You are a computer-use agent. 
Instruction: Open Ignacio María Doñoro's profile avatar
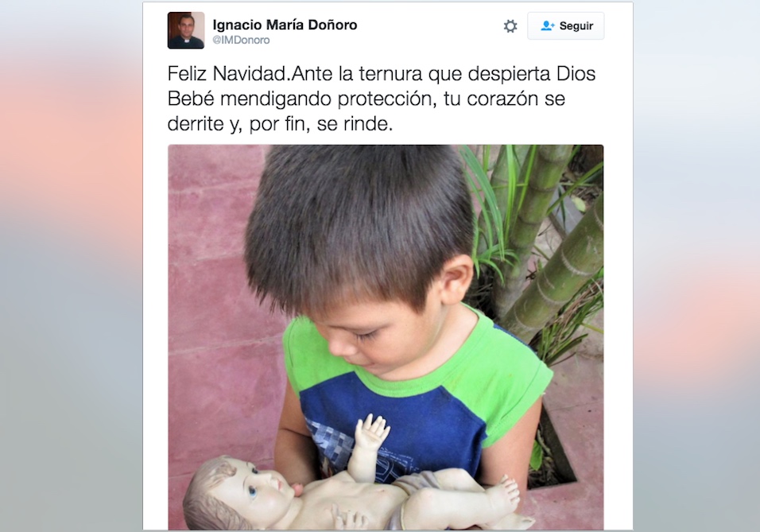(x=186, y=30)
